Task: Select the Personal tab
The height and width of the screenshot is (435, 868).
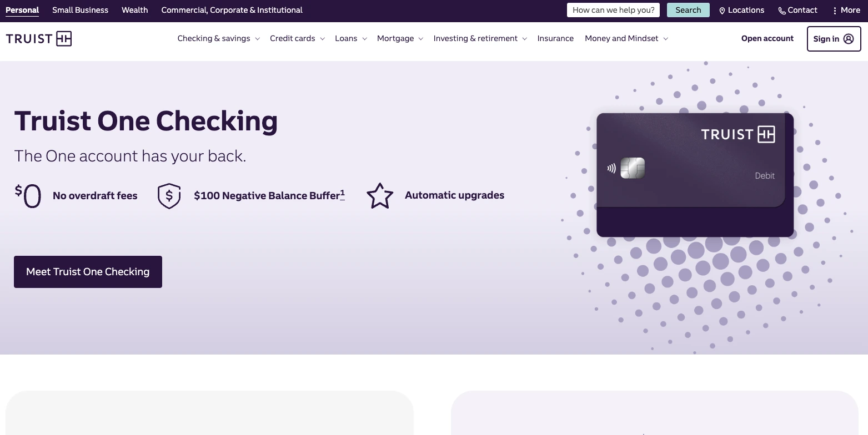Action: 22,10
